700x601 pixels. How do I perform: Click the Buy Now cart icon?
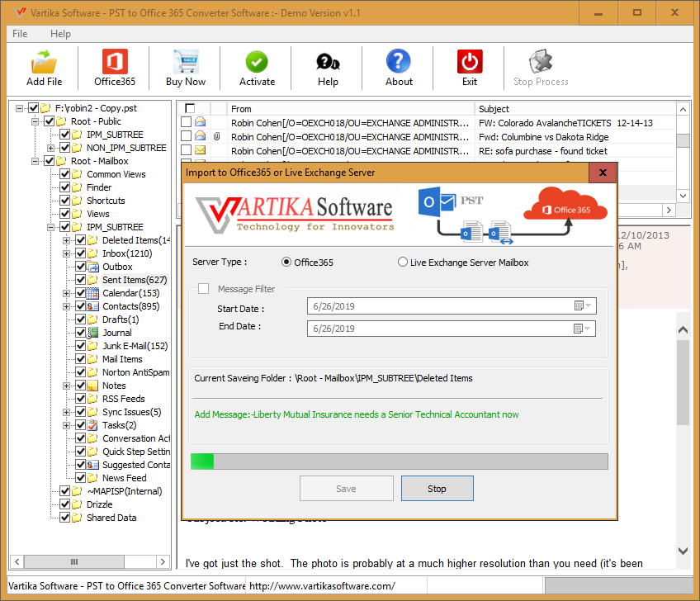pyautogui.click(x=186, y=62)
